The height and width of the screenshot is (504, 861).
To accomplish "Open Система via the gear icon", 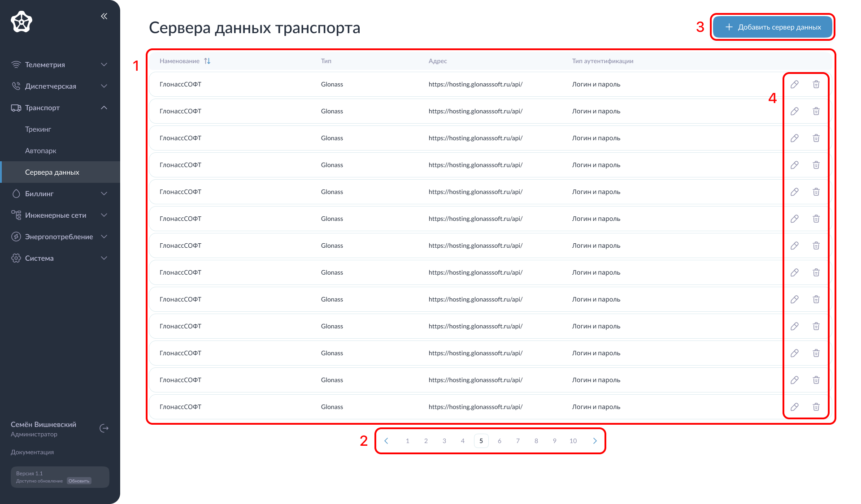I will pyautogui.click(x=16, y=258).
